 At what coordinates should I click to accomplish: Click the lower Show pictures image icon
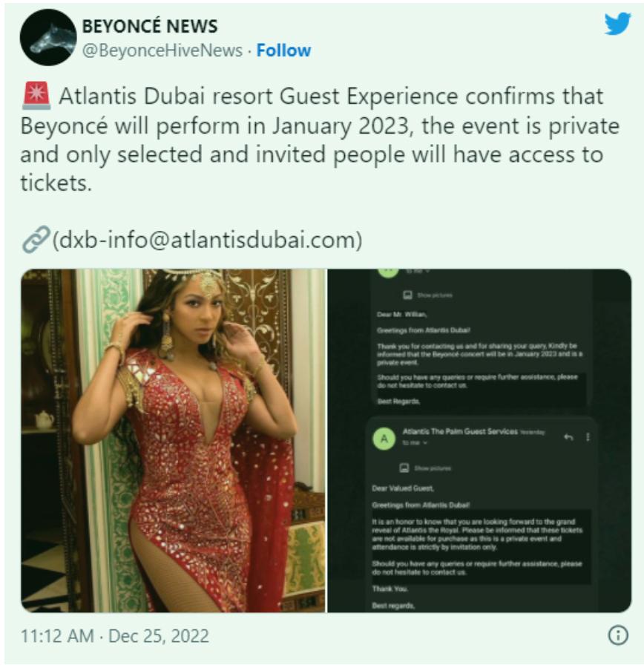click(x=404, y=468)
